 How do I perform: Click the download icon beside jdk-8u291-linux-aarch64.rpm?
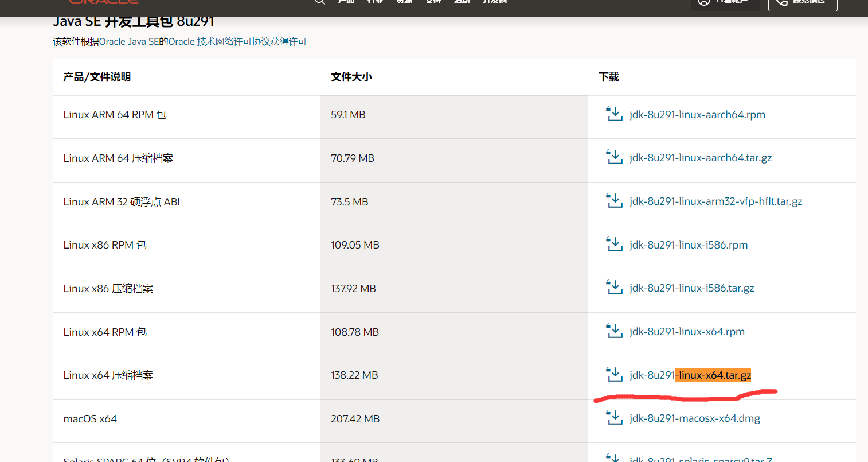tap(614, 114)
